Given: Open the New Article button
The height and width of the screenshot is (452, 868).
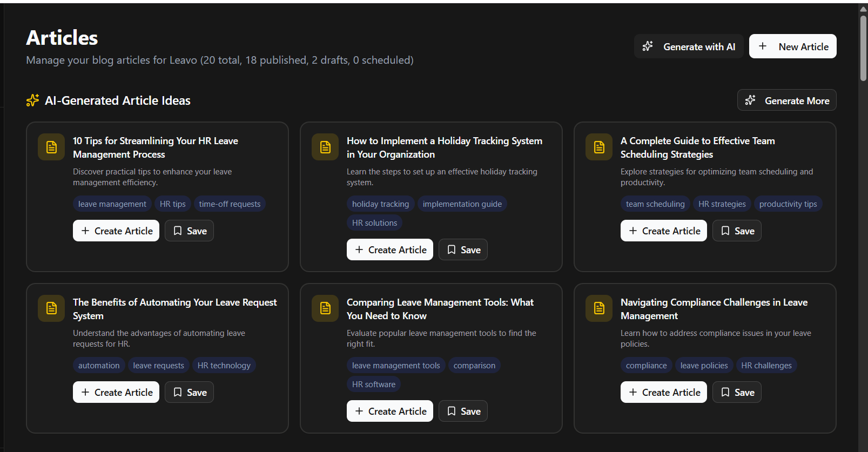Looking at the screenshot, I should tap(792, 46).
